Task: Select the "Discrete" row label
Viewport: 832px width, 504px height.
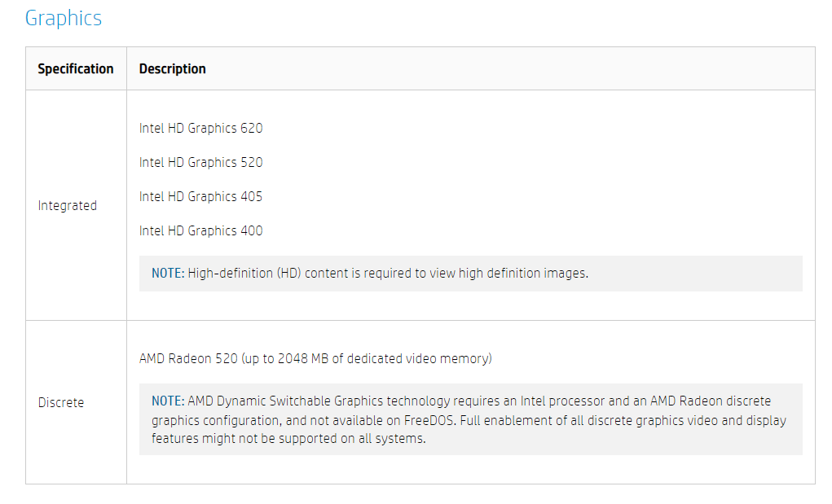Action: pyautogui.click(x=61, y=403)
